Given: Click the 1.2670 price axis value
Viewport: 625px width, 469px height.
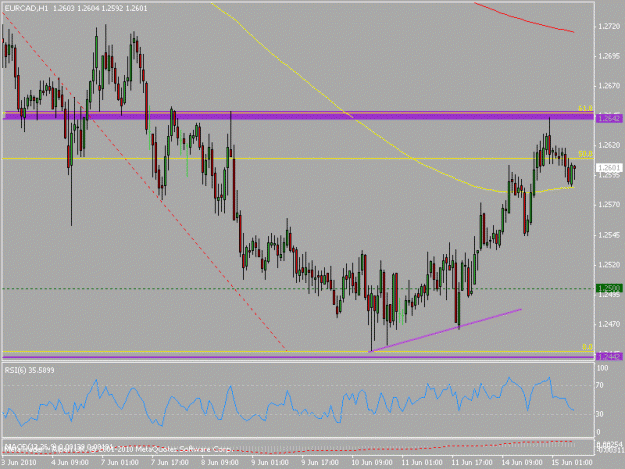Looking at the screenshot, I should pos(609,86).
